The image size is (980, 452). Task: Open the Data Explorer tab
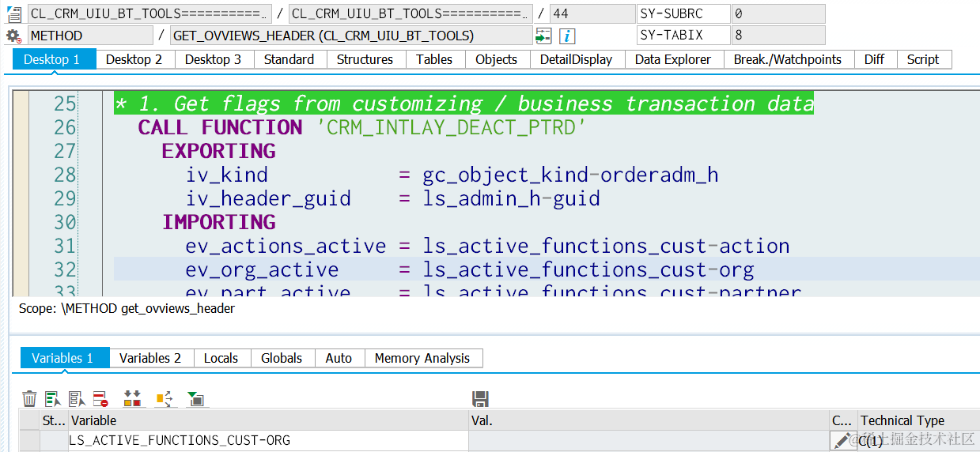tap(674, 59)
